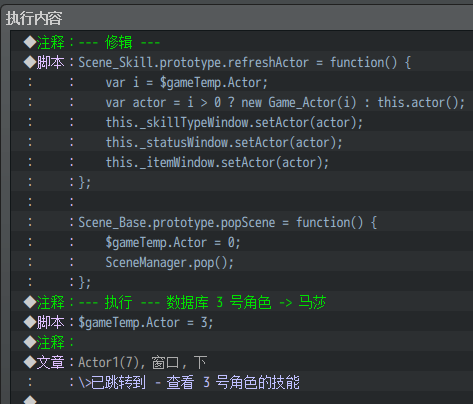Viewport: 473px width, 404px height.
Task: Select the var i = $gameTemp.Actor line
Action: click(x=242, y=82)
